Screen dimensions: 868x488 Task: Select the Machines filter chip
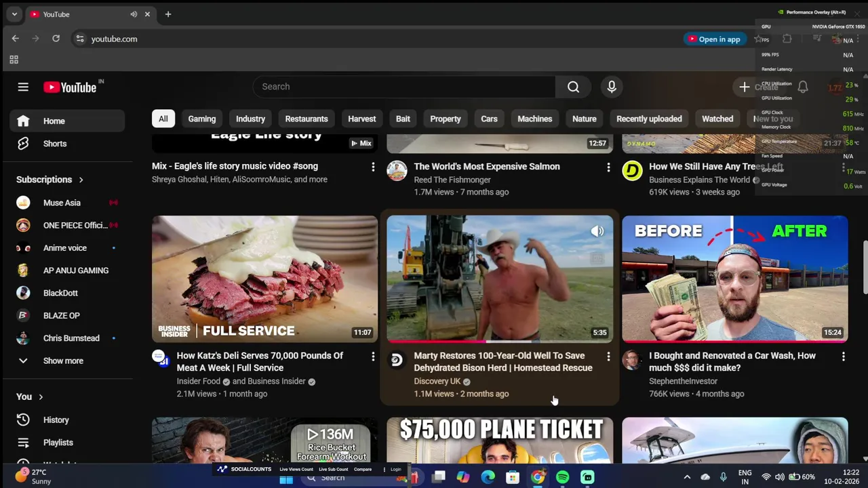535,119
